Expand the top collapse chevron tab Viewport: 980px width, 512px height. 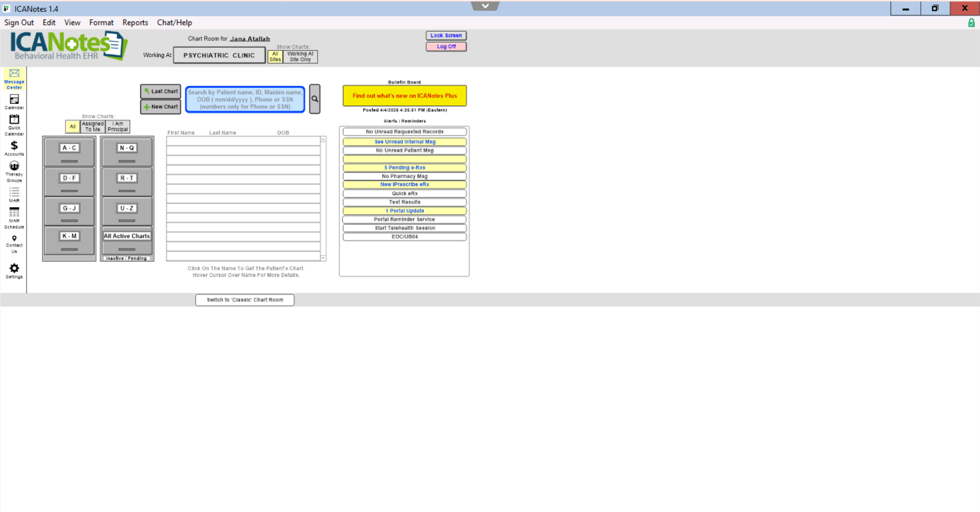pyautogui.click(x=485, y=6)
